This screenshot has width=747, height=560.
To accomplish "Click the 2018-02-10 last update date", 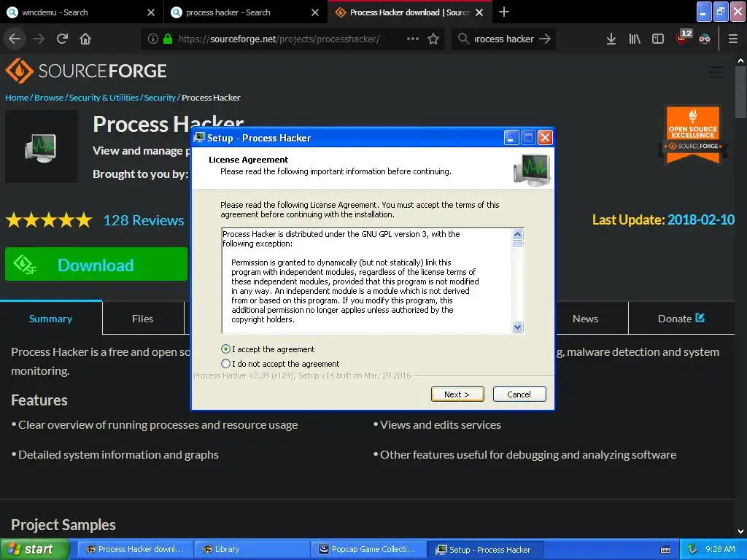I will (701, 219).
